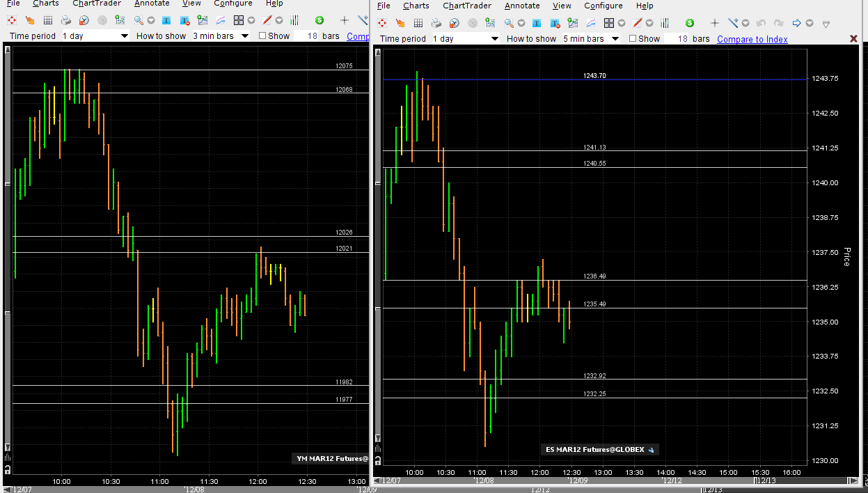Screen dimensions: 868x493
Task: Open the 3 min bars dropdown
Action: [x=221, y=36]
